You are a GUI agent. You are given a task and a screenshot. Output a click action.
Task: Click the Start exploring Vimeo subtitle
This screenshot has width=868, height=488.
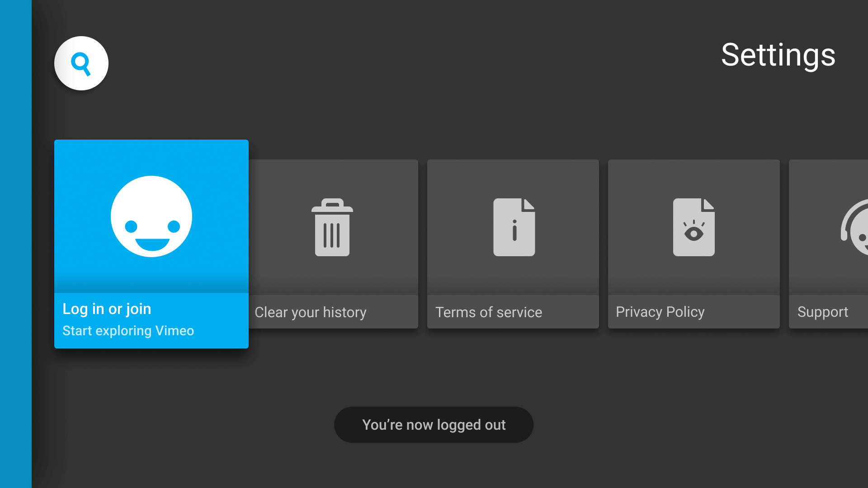128,331
